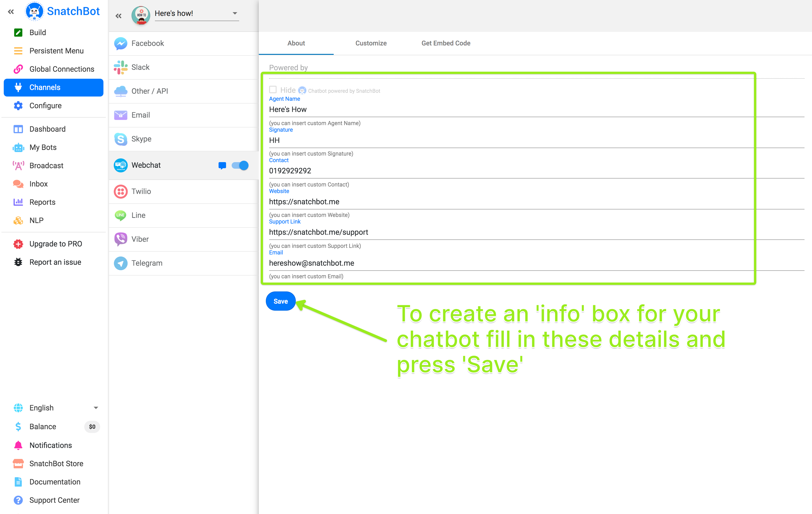Select the Slack channel icon
Viewport: 812px width, 514px height.
(x=120, y=67)
